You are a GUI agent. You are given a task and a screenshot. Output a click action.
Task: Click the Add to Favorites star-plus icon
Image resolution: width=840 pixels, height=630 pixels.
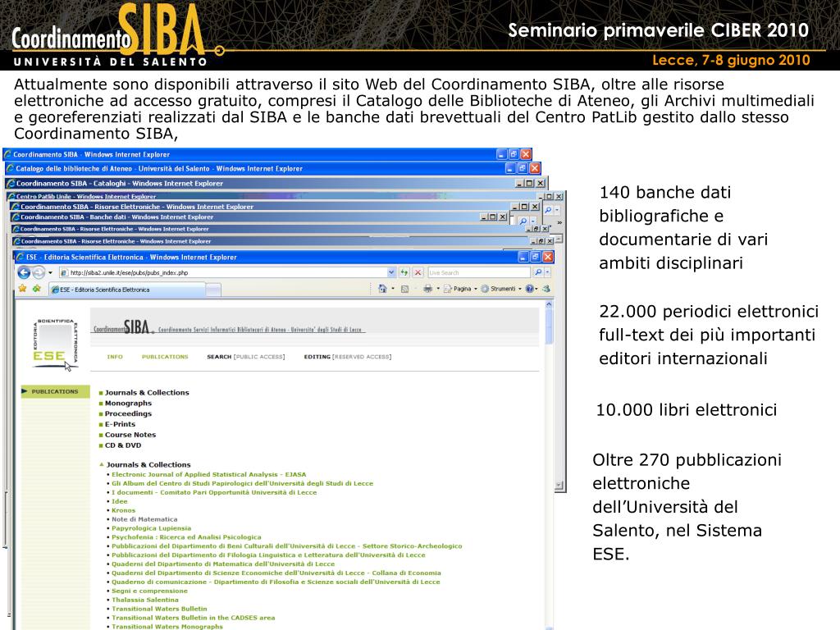pos(36,289)
